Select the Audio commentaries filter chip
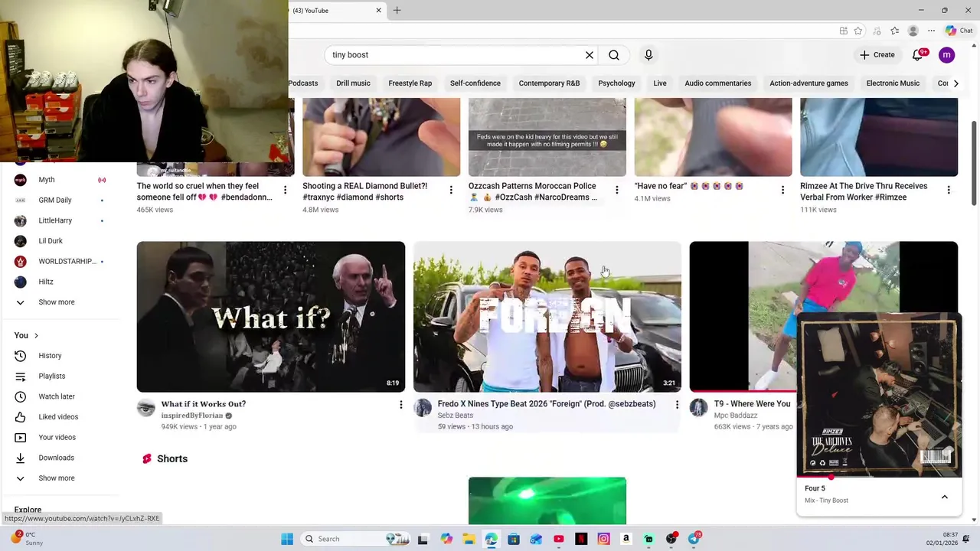 (x=718, y=83)
